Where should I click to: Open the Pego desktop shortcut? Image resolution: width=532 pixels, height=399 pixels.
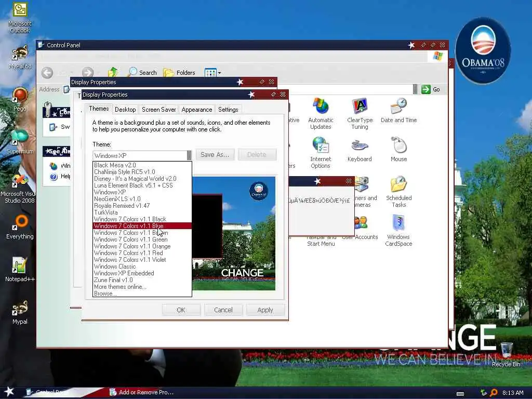[20, 99]
